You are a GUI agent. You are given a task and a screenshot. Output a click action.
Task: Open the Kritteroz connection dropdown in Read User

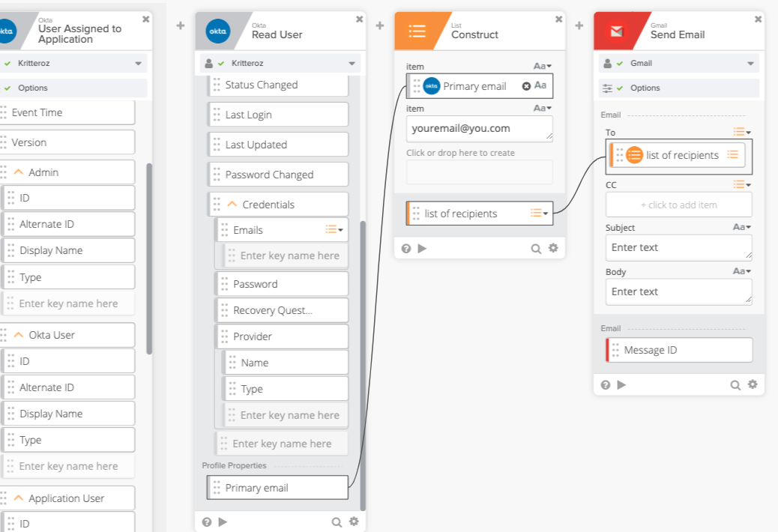pos(352,64)
